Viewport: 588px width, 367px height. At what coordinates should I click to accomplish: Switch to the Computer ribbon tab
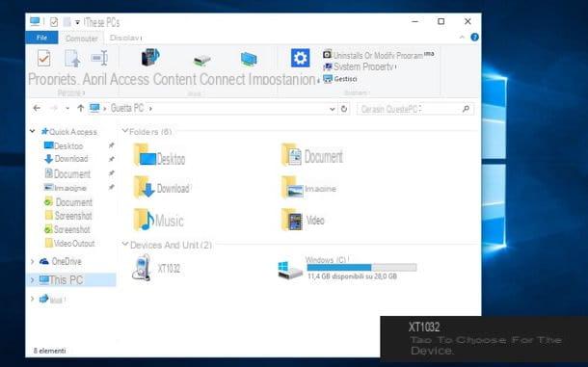click(81, 39)
